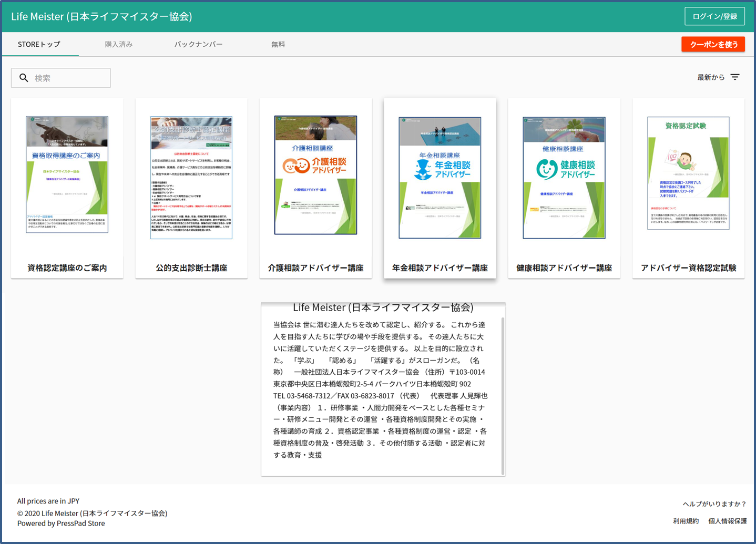Click the description box scrollbar
Screen dimensions: 756x544
(503, 395)
